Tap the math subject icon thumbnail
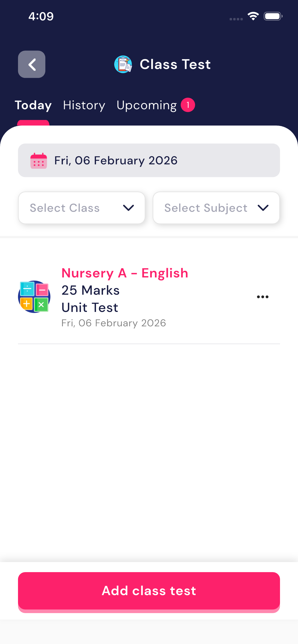 (x=34, y=297)
